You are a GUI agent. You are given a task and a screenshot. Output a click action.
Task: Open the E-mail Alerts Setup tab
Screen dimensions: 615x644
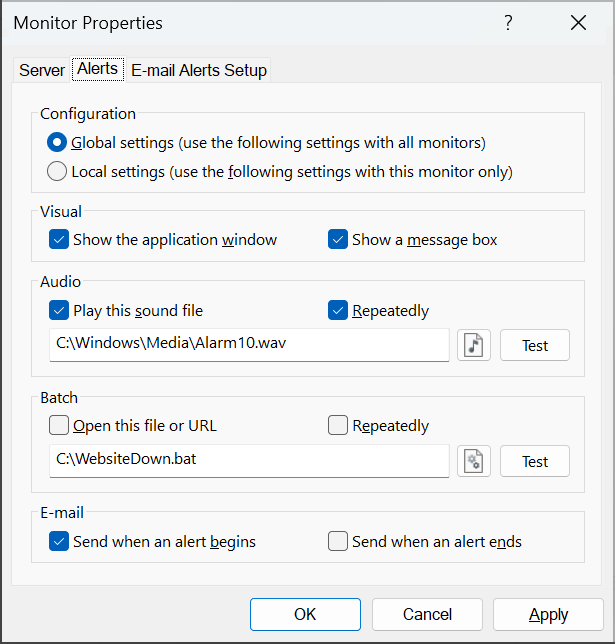pos(199,70)
